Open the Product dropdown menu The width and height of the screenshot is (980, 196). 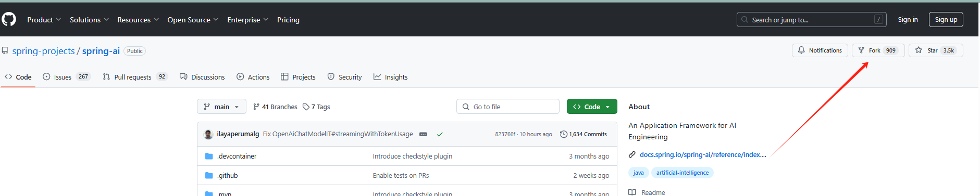44,20
